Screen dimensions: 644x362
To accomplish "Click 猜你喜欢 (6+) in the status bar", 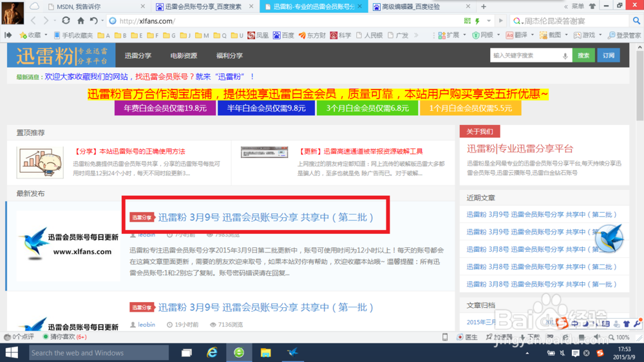I will tap(65, 337).
